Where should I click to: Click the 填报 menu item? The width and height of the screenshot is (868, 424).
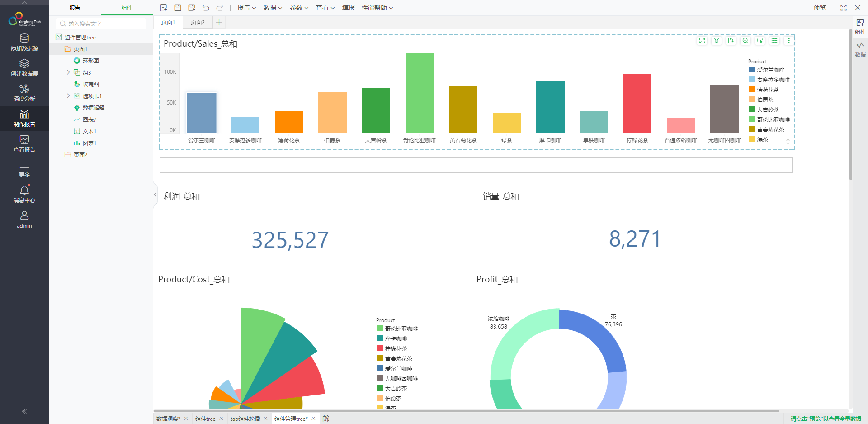[348, 8]
